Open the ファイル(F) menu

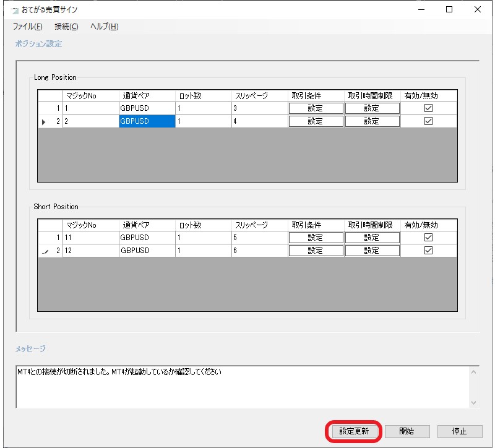click(28, 27)
